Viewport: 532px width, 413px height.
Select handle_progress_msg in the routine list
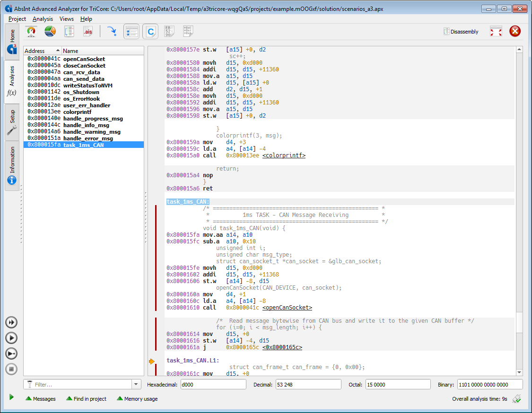(x=84, y=118)
